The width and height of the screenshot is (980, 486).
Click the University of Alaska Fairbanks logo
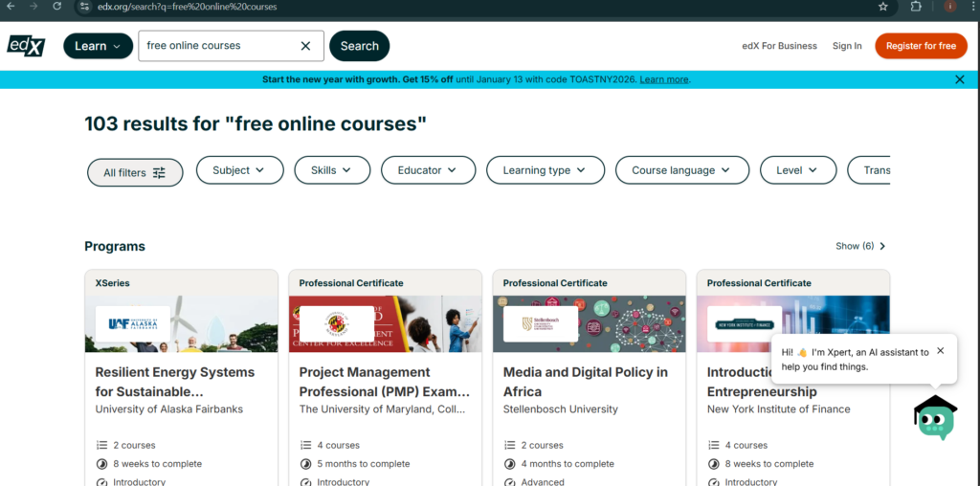pyautogui.click(x=132, y=323)
